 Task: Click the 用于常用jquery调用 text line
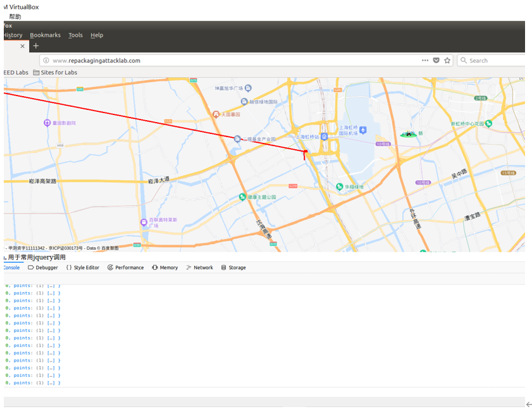coord(37,257)
